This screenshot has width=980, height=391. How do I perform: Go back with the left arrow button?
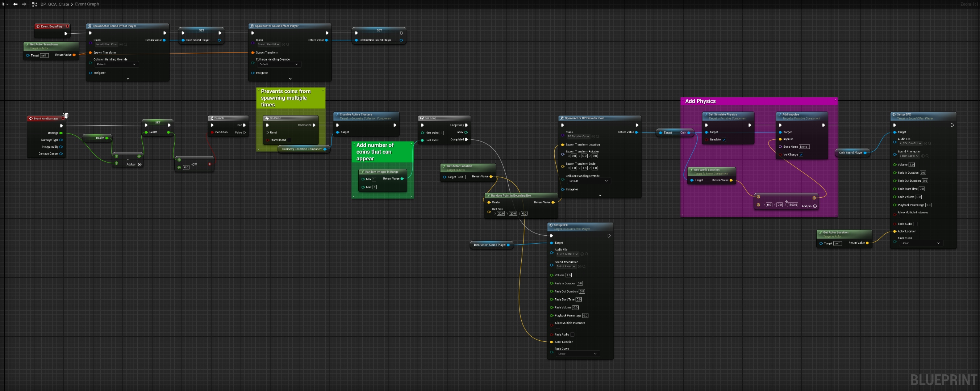tap(15, 4)
